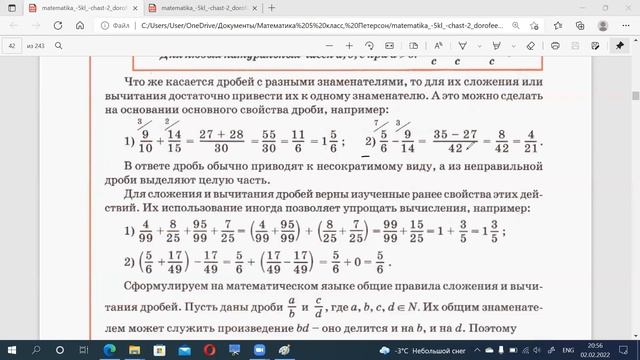Image resolution: width=640 pixels, height=360 pixels.
Task: Open the clock showing 20:56
Action: [x=595, y=350]
